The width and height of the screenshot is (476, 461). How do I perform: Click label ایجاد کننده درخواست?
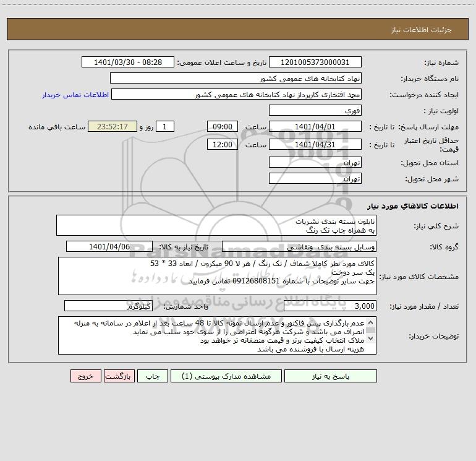[x=424, y=95]
